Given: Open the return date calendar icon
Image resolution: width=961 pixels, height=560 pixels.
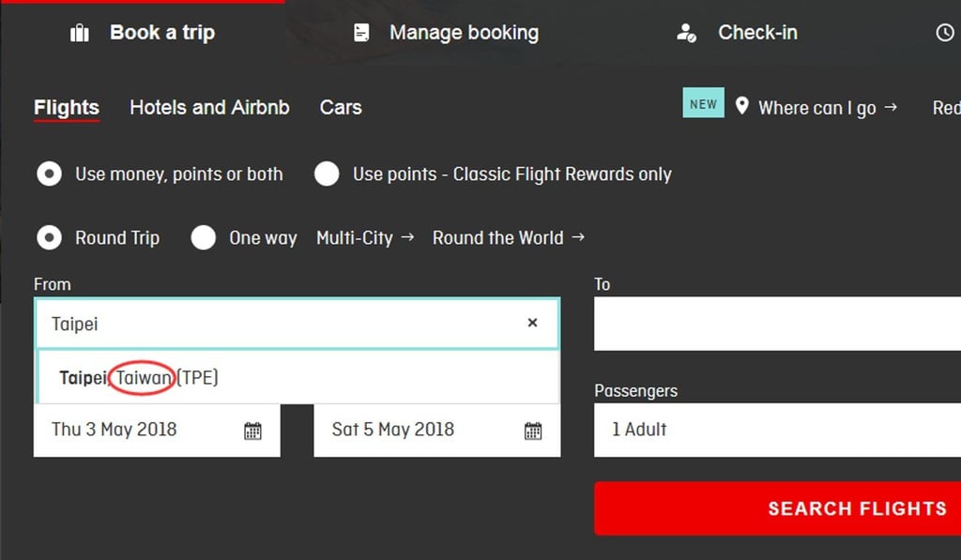Looking at the screenshot, I should [x=533, y=431].
